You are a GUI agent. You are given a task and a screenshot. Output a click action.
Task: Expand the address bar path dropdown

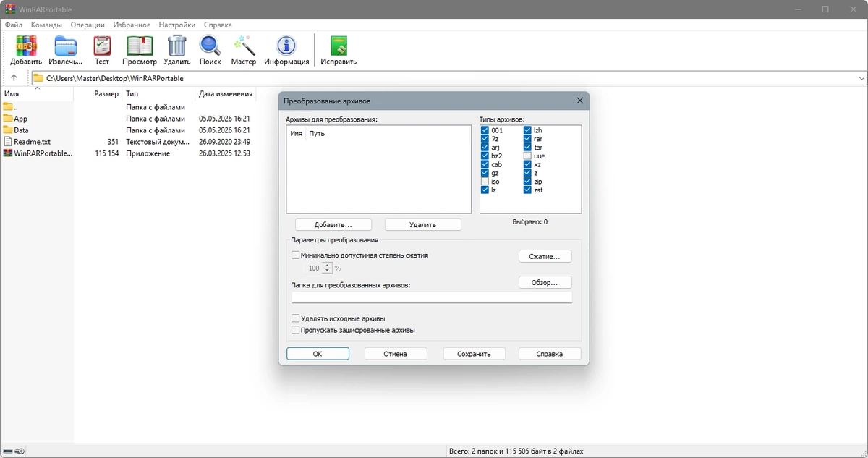(861, 78)
